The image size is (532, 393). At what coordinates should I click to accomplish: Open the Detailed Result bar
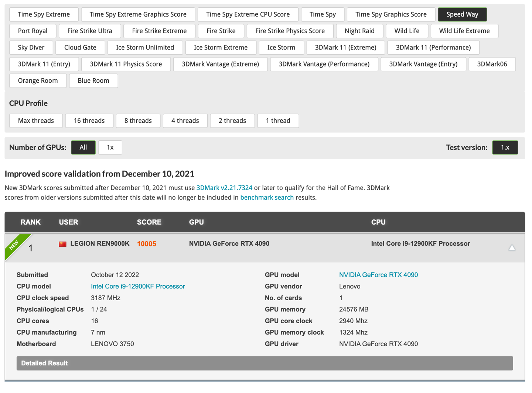[265, 363]
